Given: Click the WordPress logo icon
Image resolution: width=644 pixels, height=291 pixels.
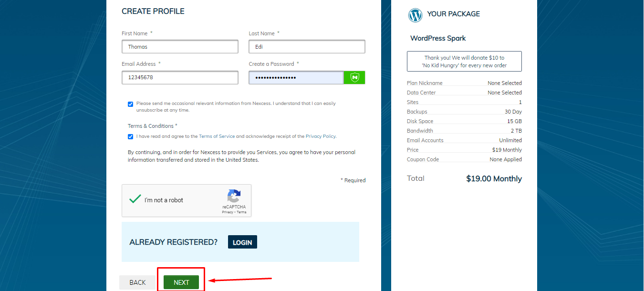Looking at the screenshot, I should (x=415, y=15).
